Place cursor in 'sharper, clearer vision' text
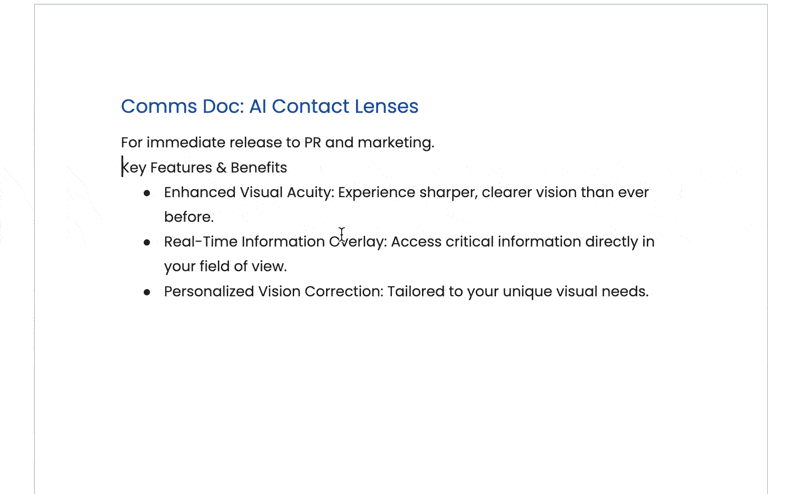800x494 pixels. 510,192
